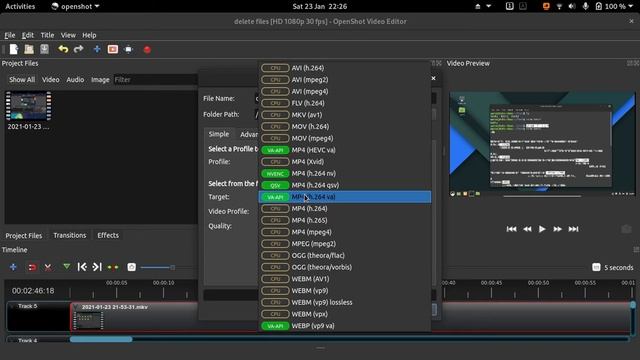Click the Rewind playback button
Image resolution: width=640 pixels, height=360 pixels.
point(527,229)
